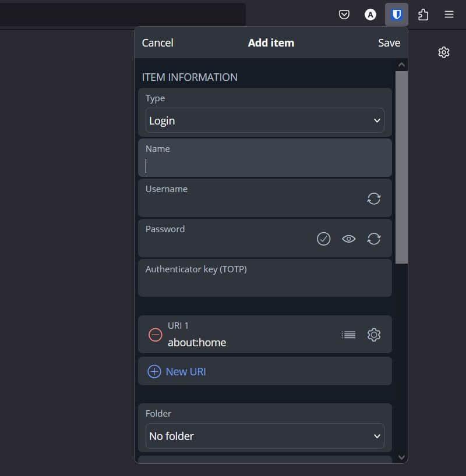466x476 pixels.
Task: Click Cancel to discard the new item
Action: tap(157, 42)
